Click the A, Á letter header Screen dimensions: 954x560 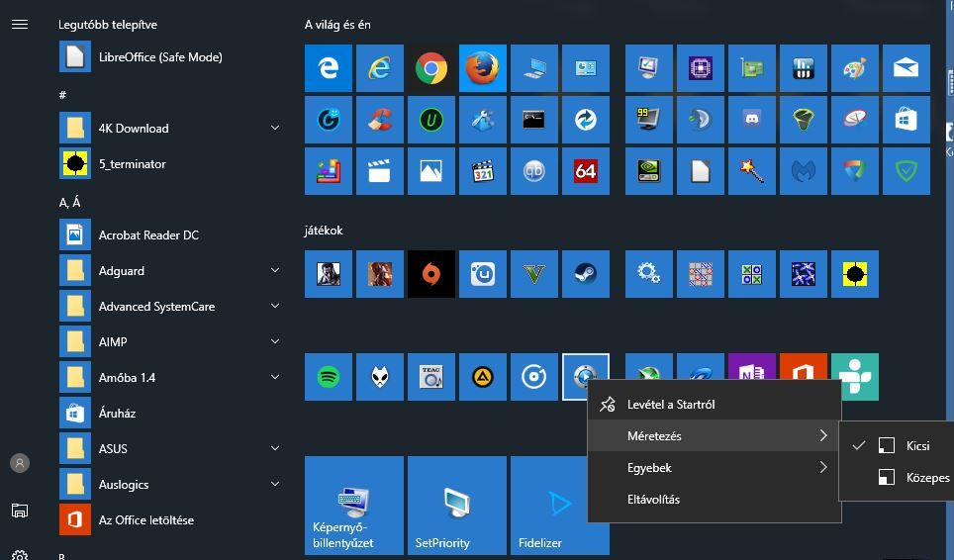point(69,203)
